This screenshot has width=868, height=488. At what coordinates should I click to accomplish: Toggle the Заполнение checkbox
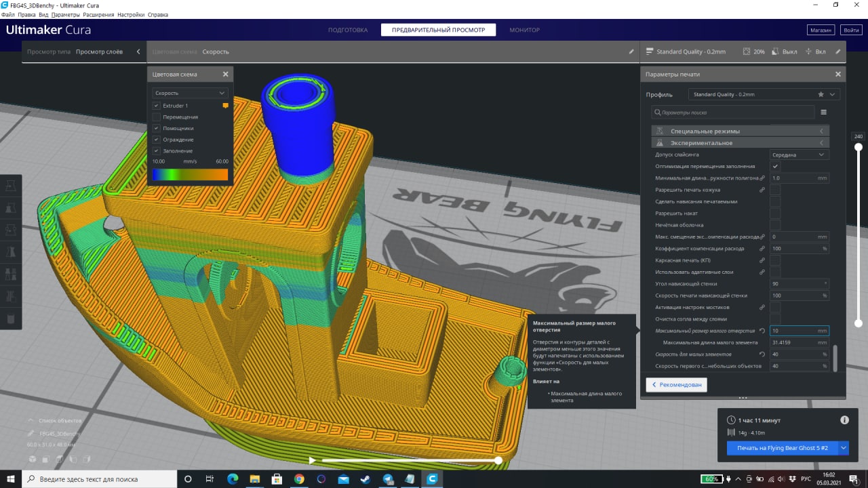[x=156, y=150]
